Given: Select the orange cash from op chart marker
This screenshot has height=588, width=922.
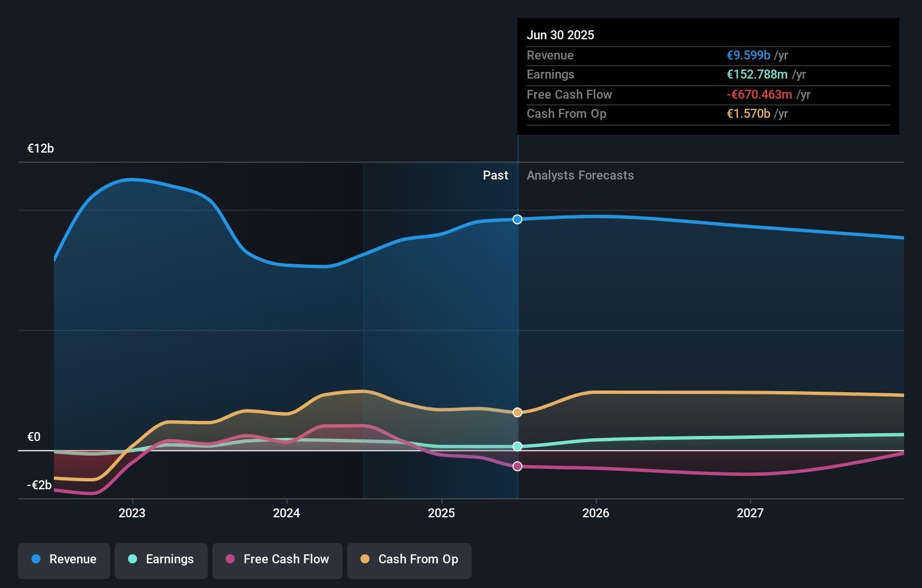Looking at the screenshot, I should click(517, 412).
